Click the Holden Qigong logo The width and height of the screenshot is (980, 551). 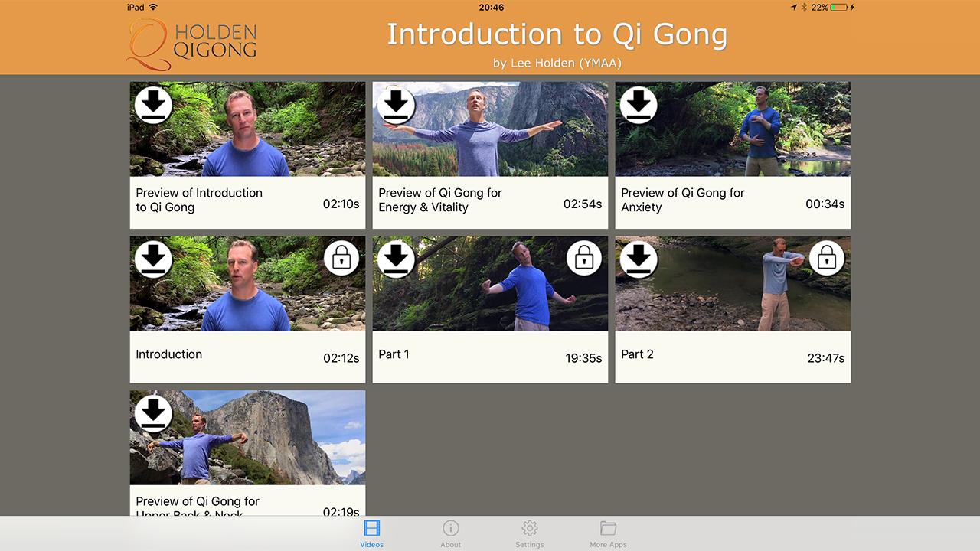pos(192,43)
